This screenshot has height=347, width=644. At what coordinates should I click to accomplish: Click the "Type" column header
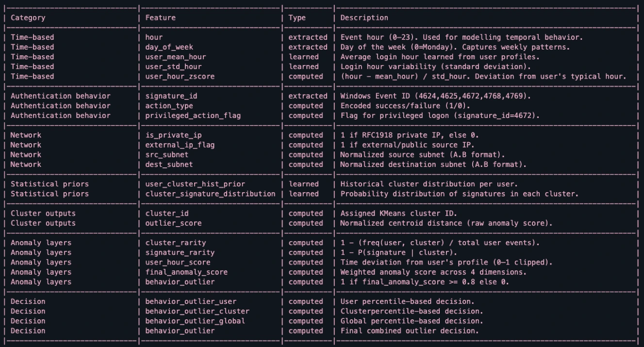297,18
